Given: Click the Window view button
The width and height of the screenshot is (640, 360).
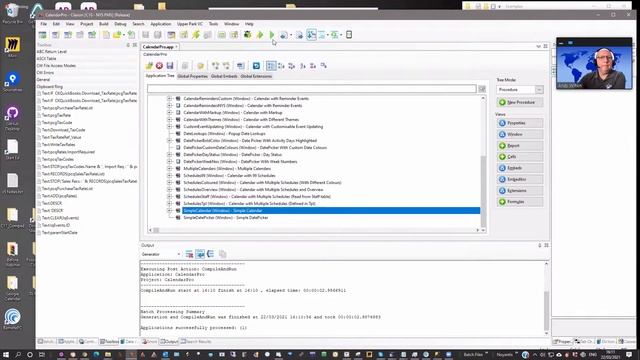Looking at the screenshot, I should coord(520,134).
